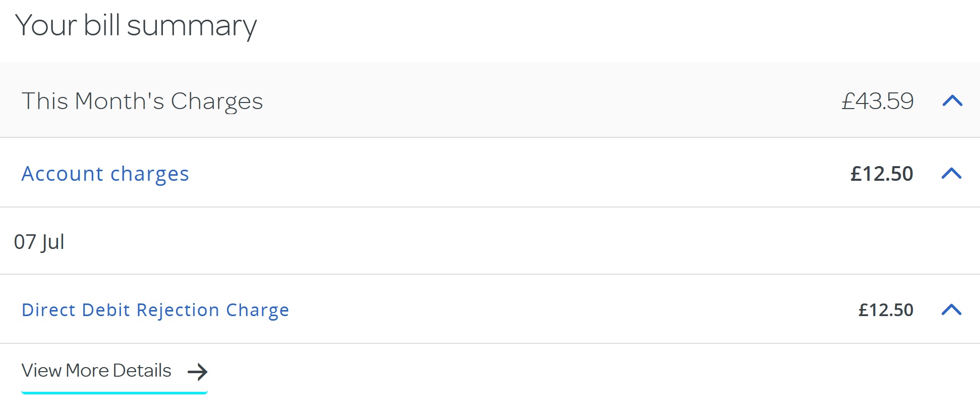Click the 07 Jul date entry

[39, 242]
